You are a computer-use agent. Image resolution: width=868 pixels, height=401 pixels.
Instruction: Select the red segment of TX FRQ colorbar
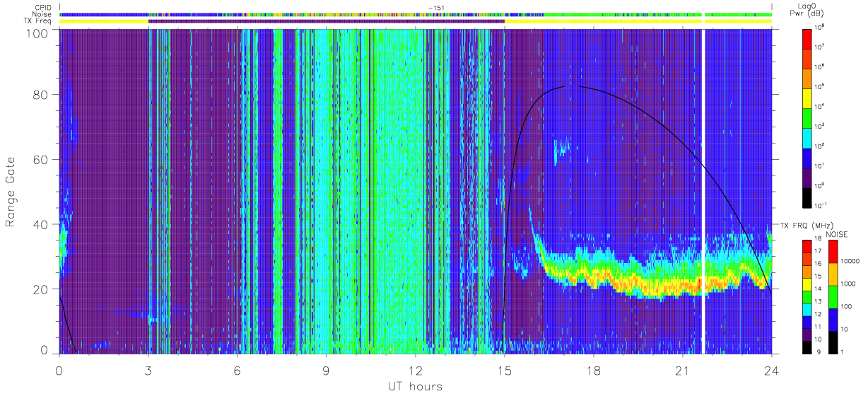tap(806, 247)
